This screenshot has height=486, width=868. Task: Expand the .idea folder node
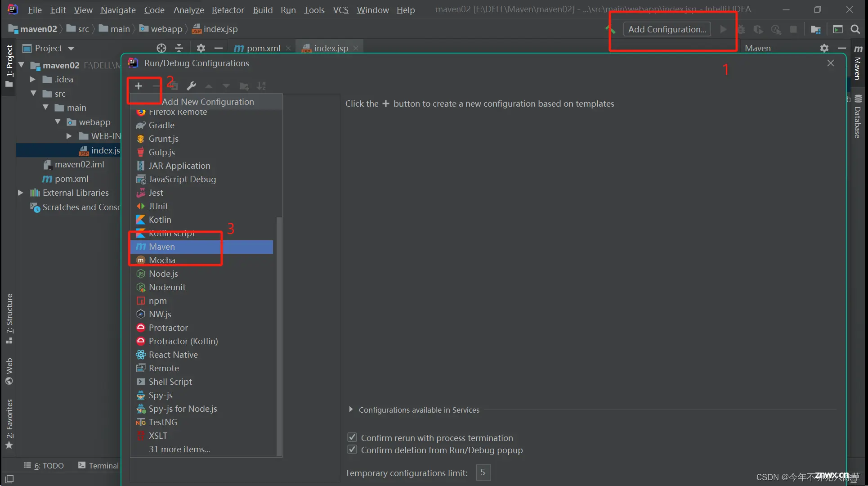click(x=32, y=80)
